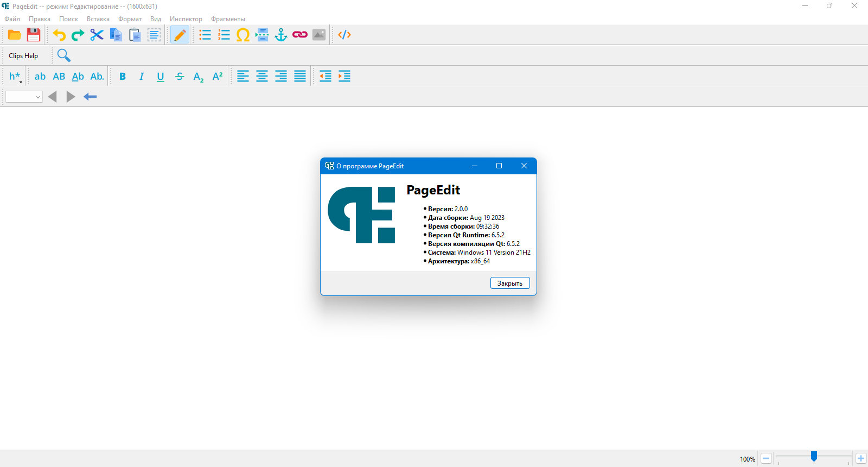Insert an anchor ID
Viewport: 868px width, 467px height.
(x=281, y=35)
